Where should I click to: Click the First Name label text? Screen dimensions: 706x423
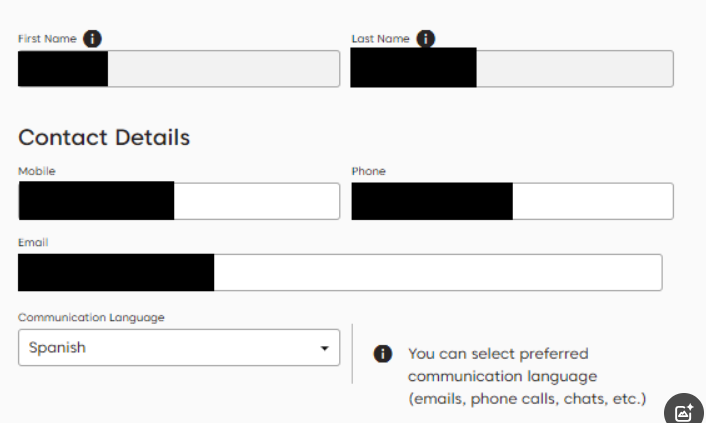click(47, 39)
